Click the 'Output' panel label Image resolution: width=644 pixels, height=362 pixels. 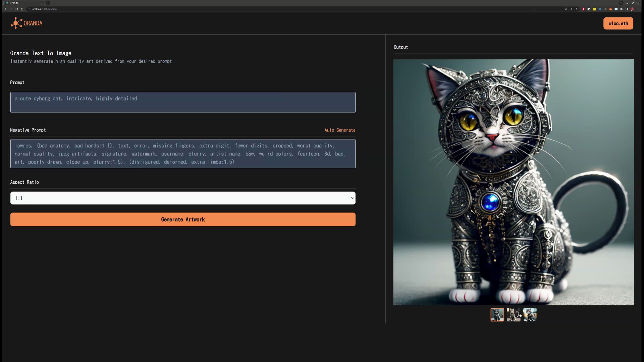(x=401, y=47)
